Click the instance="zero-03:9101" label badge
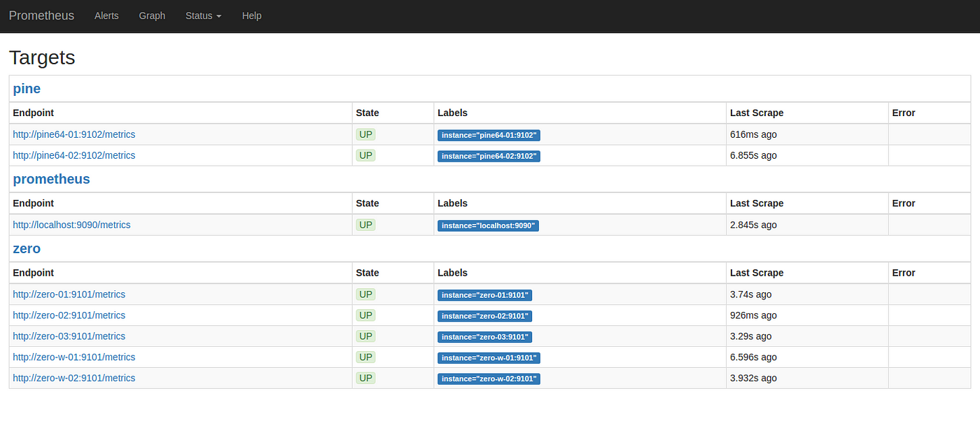This screenshot has height=428, width=980. pos(484,337)
